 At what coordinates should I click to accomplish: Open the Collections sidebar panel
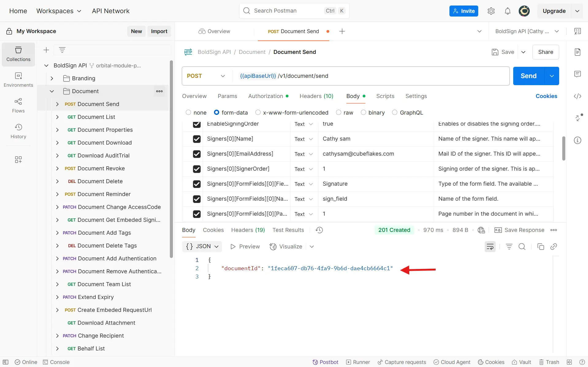[x=18, y=54]
